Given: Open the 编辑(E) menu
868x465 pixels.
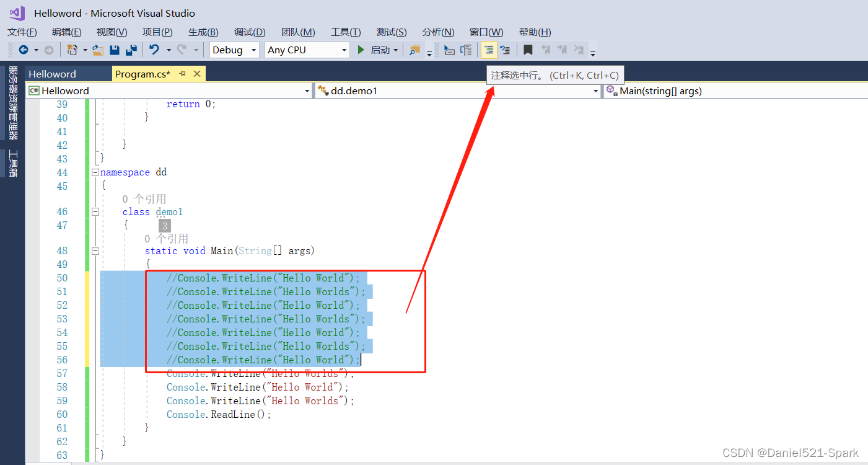Looking at the screenshot, I should 67,32.
